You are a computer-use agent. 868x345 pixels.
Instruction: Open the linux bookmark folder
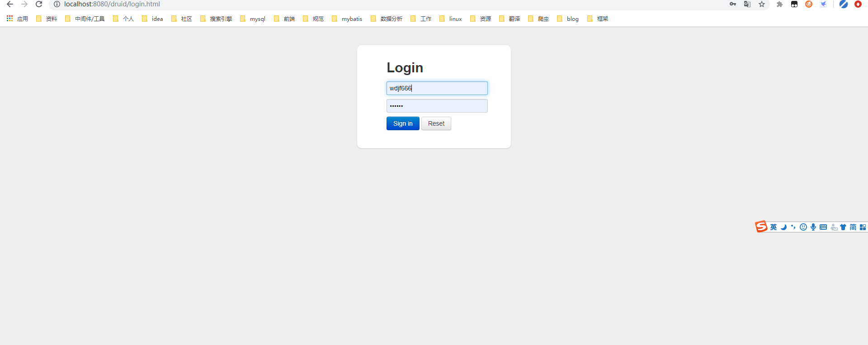coord(451,19)
